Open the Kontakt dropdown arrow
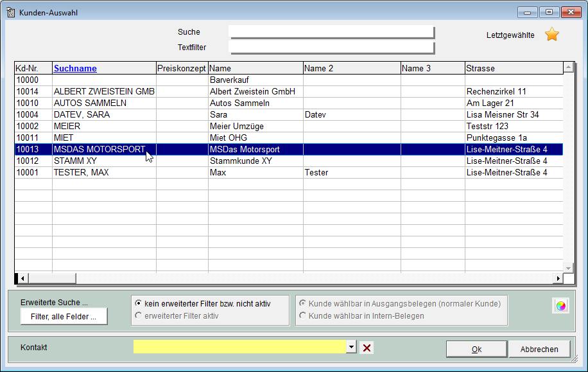 point(351,347)
